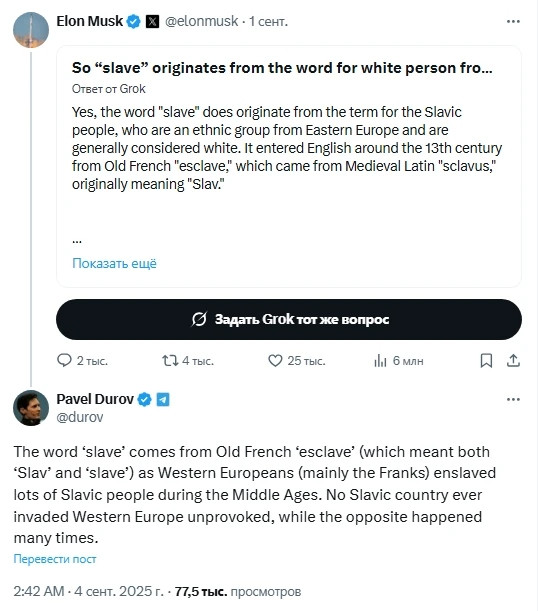Open the more options menu on Elon Musk's tweet
Screen dimensions: 538x611
pyautogui.click(x=513, y=21)
